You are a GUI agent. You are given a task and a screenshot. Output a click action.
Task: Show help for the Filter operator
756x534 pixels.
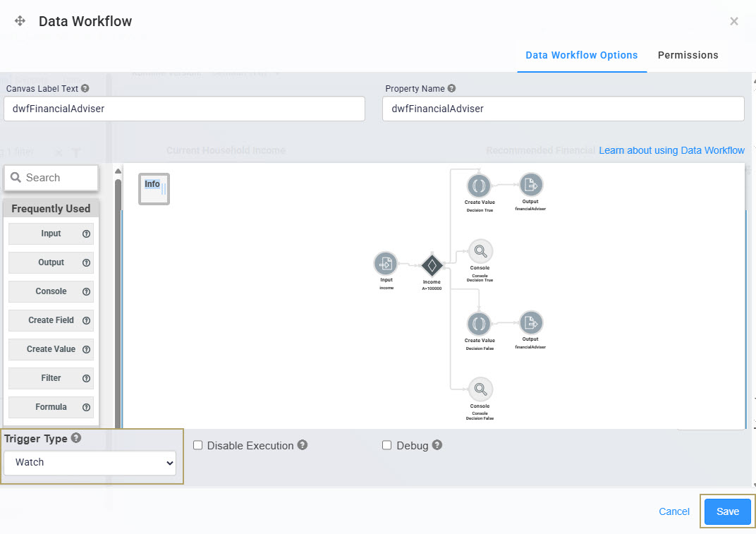86,379
